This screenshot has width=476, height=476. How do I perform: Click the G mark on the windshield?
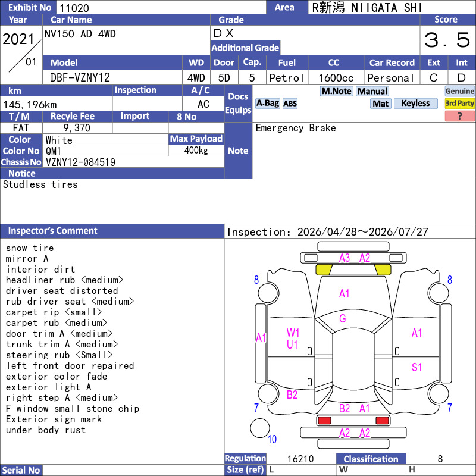(343, 318)
